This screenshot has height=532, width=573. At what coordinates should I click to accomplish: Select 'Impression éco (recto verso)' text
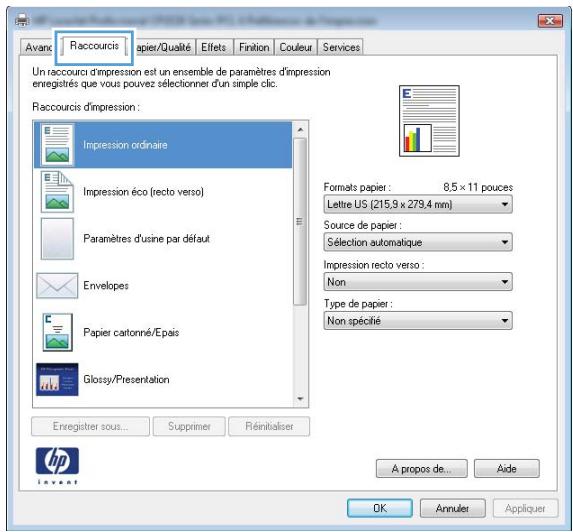(143, 192)
